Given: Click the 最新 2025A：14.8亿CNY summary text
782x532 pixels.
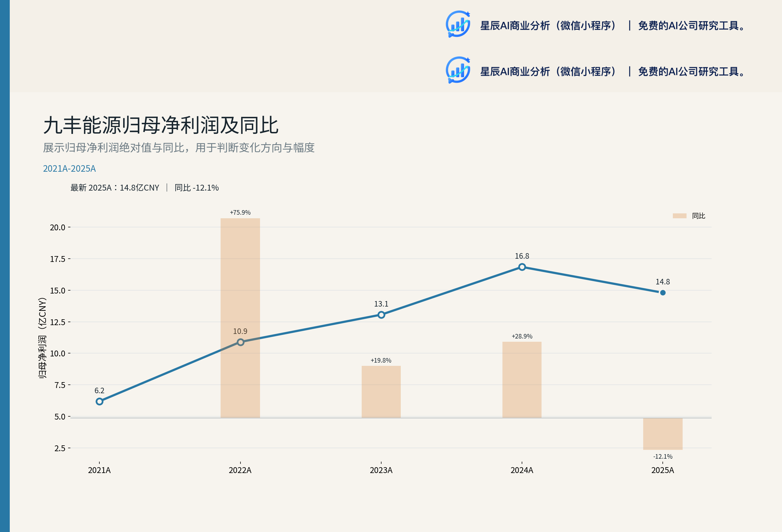Looking at the screenshot, I should click(x=115, y=188).
